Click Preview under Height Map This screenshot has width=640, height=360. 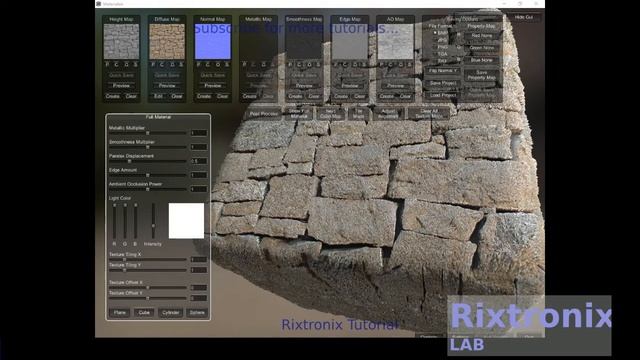(x=121, y=86)
